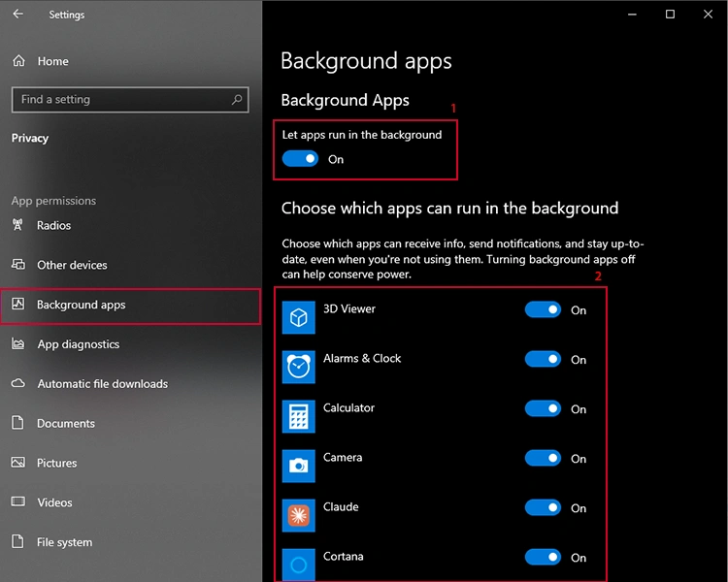The height and width of the screenshot is (582, 728).
Task: Click the back arrow icon in Settings
Action: [18, 14]
